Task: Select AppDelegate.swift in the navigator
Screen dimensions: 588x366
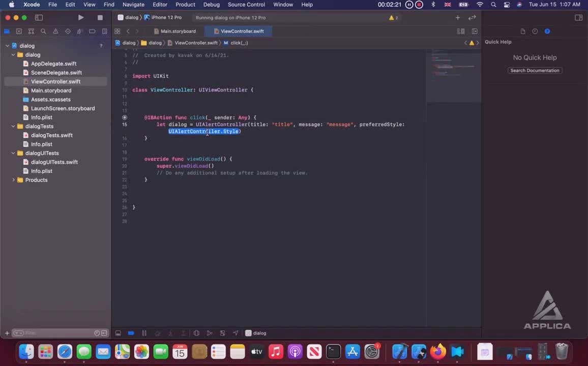Action: coord(53,64)
